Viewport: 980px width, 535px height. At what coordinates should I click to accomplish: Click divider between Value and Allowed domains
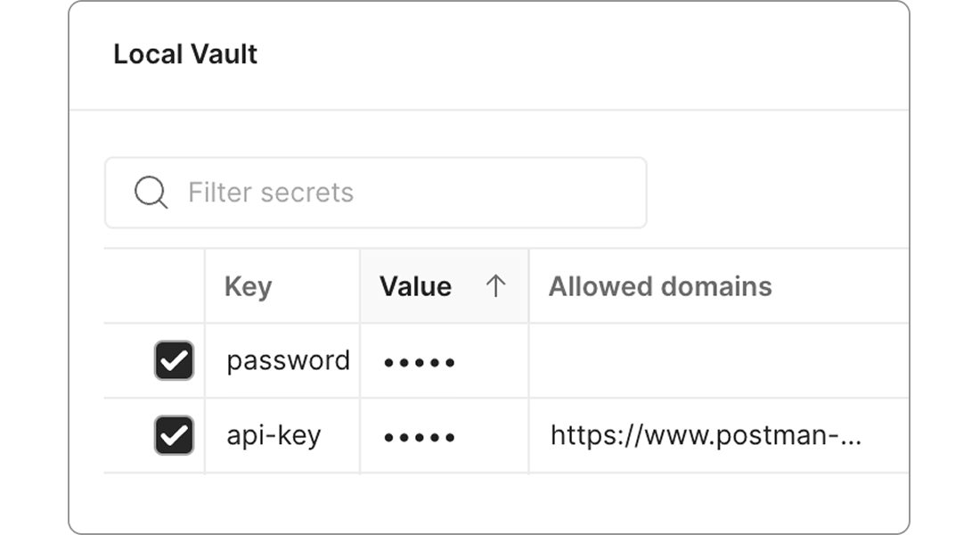click(x=529, y=286)
